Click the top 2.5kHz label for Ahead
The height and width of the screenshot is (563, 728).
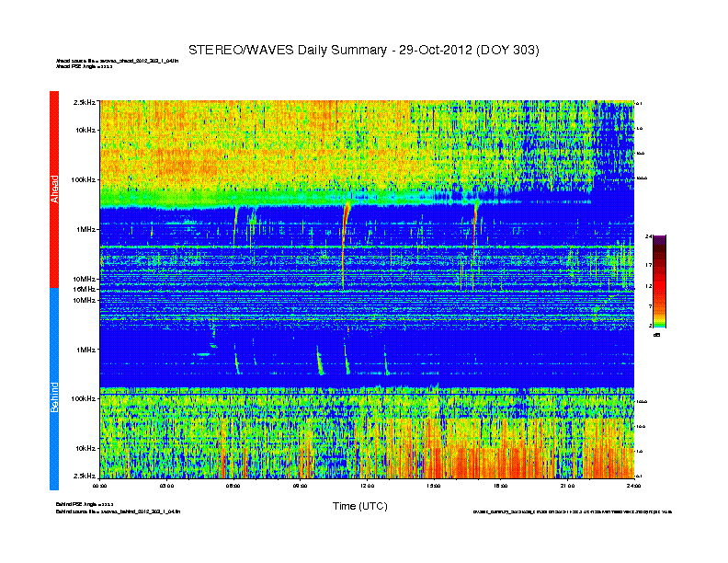[x=84, y=101]
